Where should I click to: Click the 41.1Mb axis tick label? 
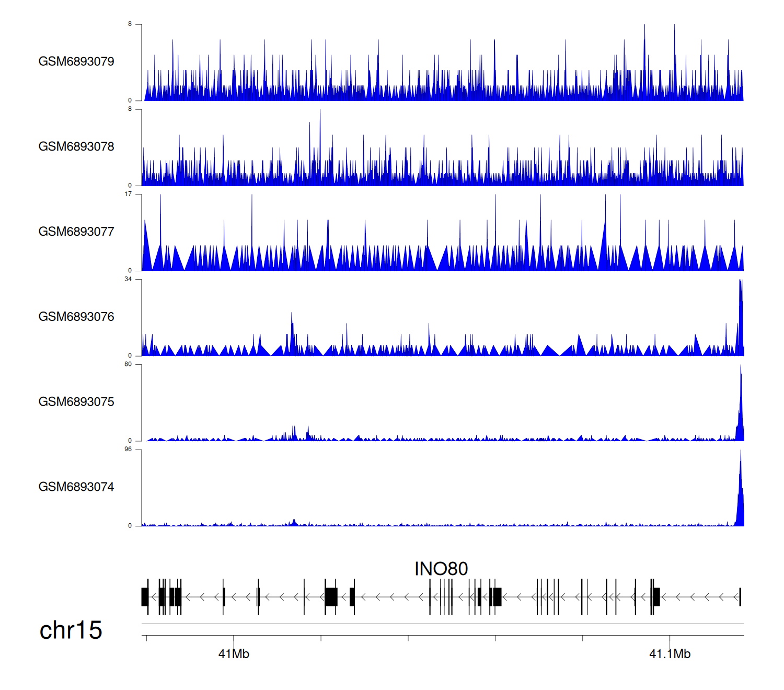670,654
